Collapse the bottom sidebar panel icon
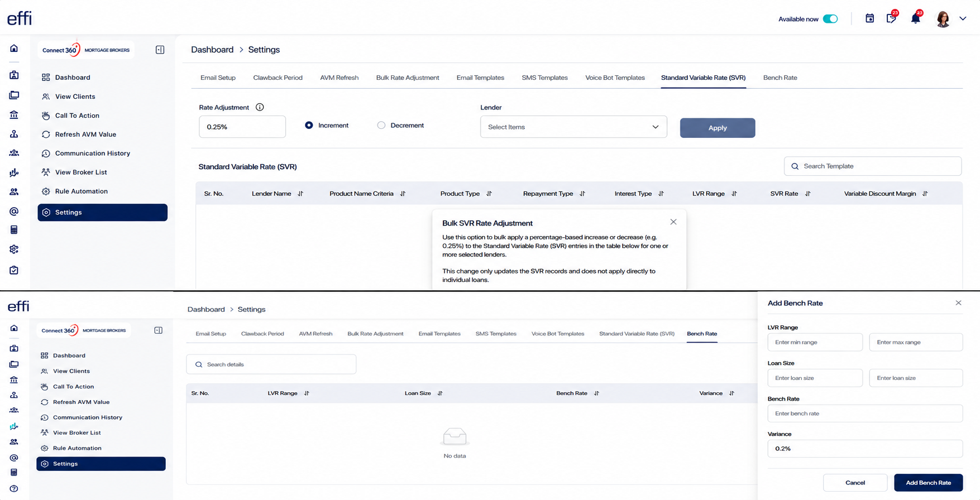This screenshot has height=500, width=980. point(159,330)
